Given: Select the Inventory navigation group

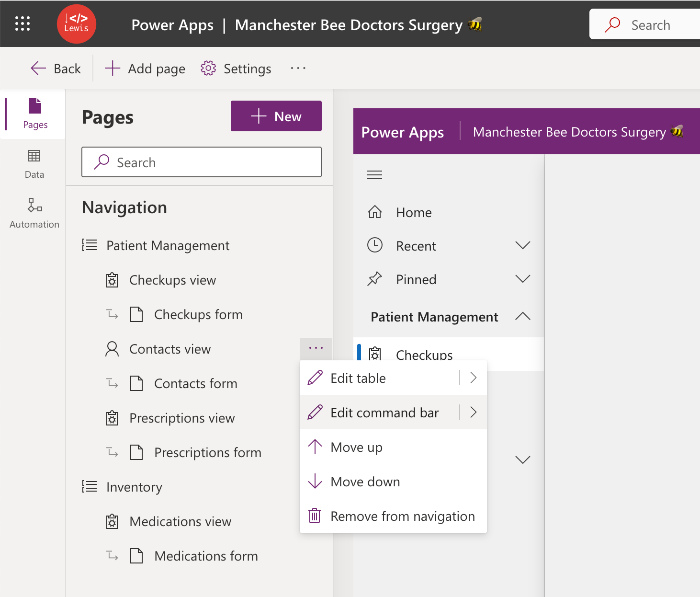Looking at the screenshot, I should tap(134, 487).
